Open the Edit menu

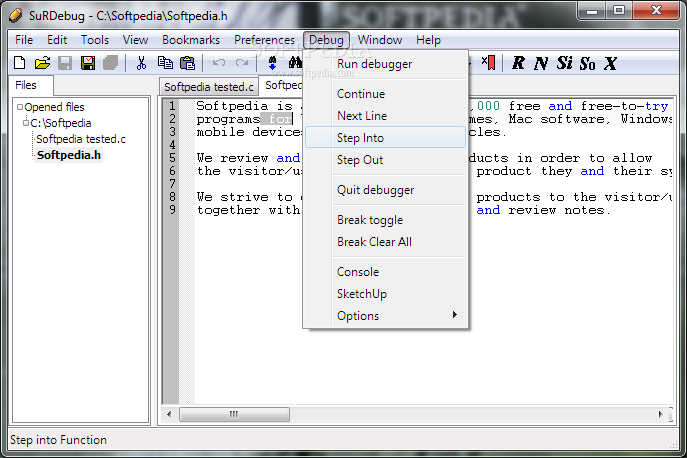tap(57, 40)
